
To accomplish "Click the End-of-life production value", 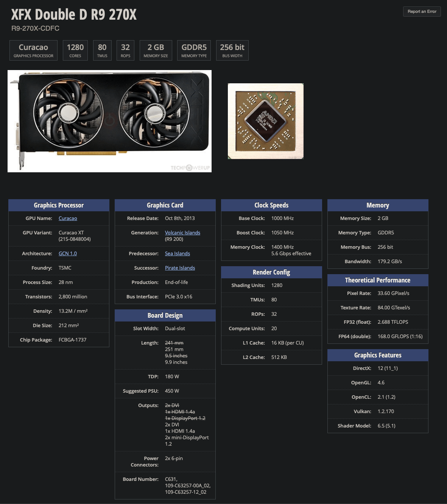I will (176, 282).
